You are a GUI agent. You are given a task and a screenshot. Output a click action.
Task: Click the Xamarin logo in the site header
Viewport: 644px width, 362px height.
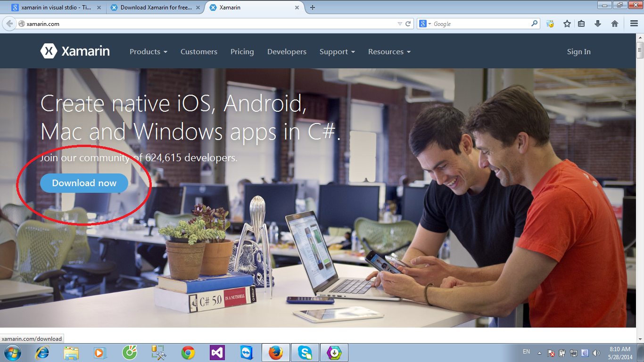click(x=75, y=51)
